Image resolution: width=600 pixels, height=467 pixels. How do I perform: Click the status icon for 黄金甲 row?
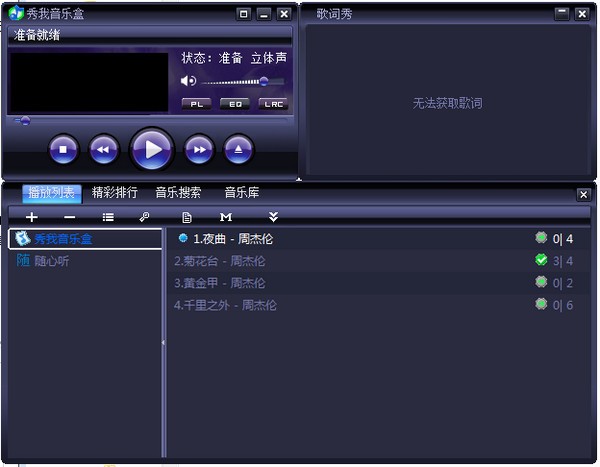(x=541, y=282)
